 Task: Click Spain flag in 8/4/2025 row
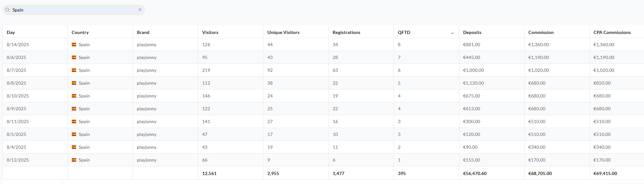click(74, 147)
